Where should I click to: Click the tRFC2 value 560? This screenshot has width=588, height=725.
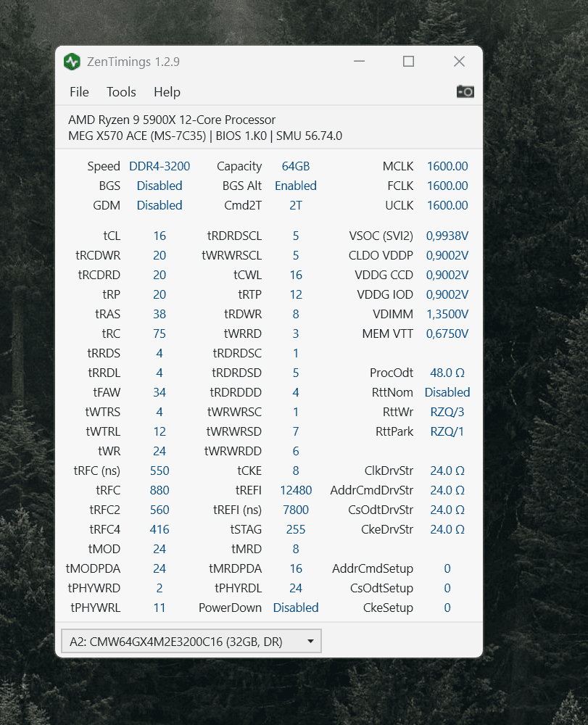click(160, 510)
